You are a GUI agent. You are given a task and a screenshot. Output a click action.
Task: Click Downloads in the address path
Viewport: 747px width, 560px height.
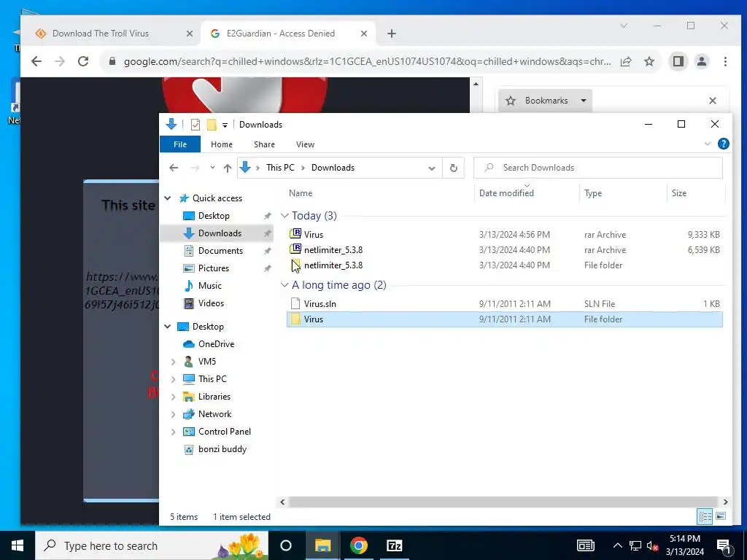click(x=333, y=168)
